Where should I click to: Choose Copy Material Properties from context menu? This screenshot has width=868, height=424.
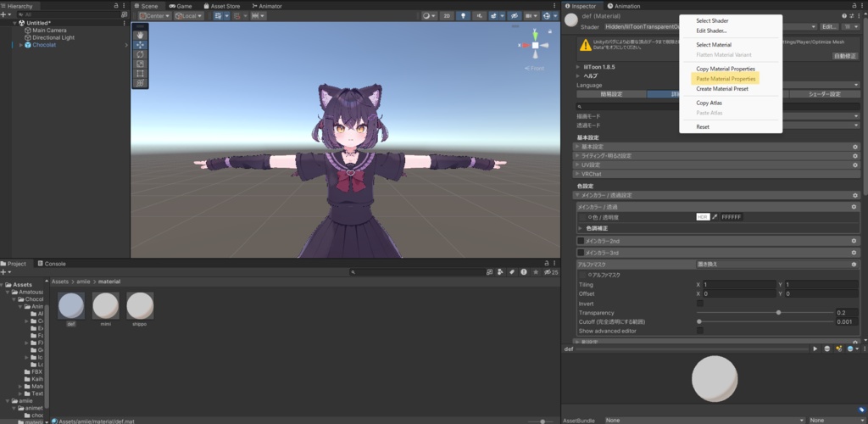click(x=726, y=69)
